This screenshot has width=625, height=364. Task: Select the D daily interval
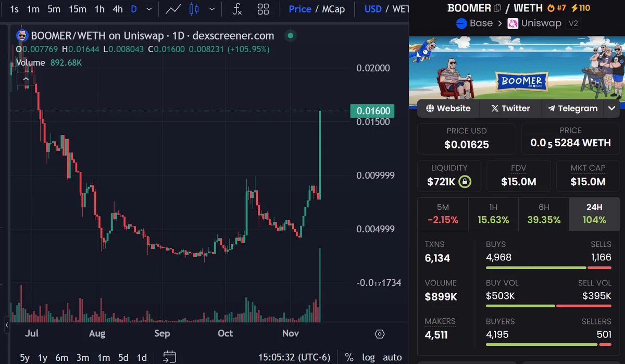pos(134,9)
